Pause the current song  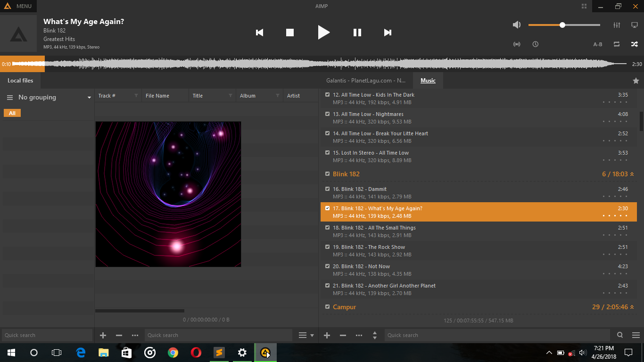click(357, 33)
